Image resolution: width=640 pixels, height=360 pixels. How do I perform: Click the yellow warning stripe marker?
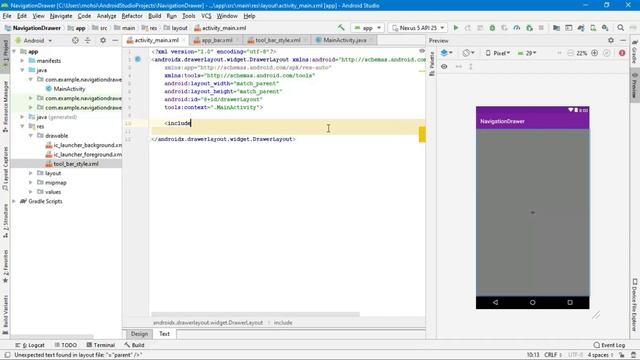click(422, 134)
